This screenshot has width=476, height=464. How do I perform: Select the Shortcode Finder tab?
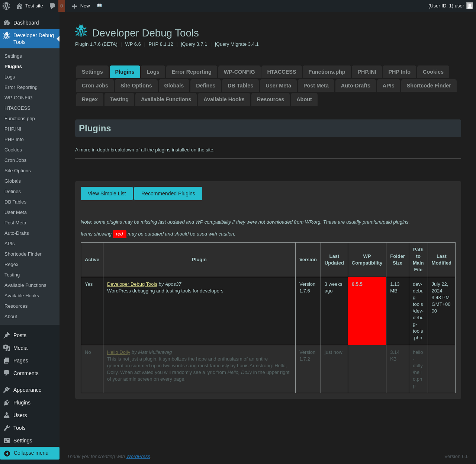[428, 86]
